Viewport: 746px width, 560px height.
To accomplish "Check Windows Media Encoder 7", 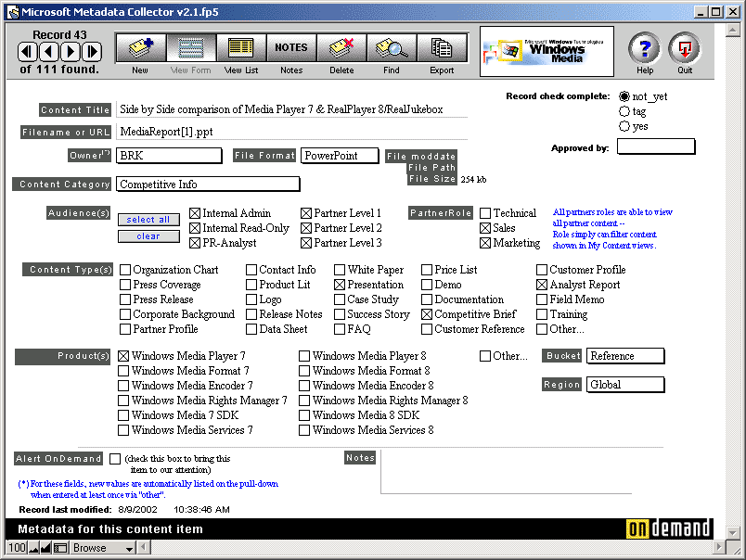I will (123, 386).
